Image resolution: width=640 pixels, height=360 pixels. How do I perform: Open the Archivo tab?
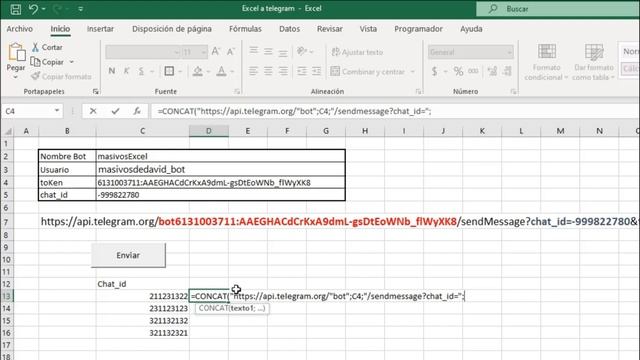(x=20, y=29)
